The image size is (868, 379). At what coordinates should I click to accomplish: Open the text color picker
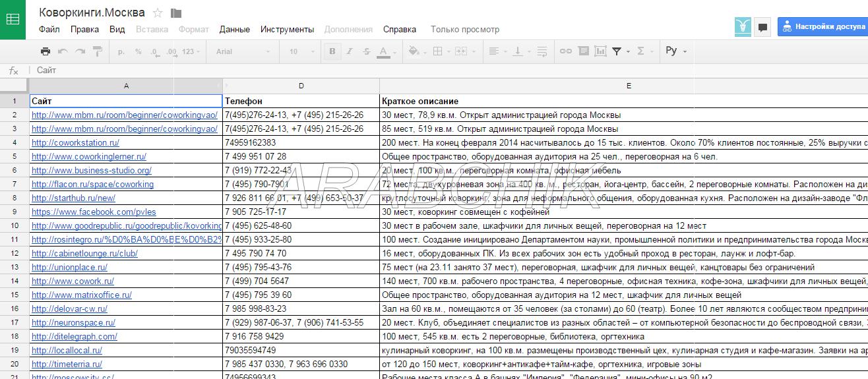pos(387,51)
